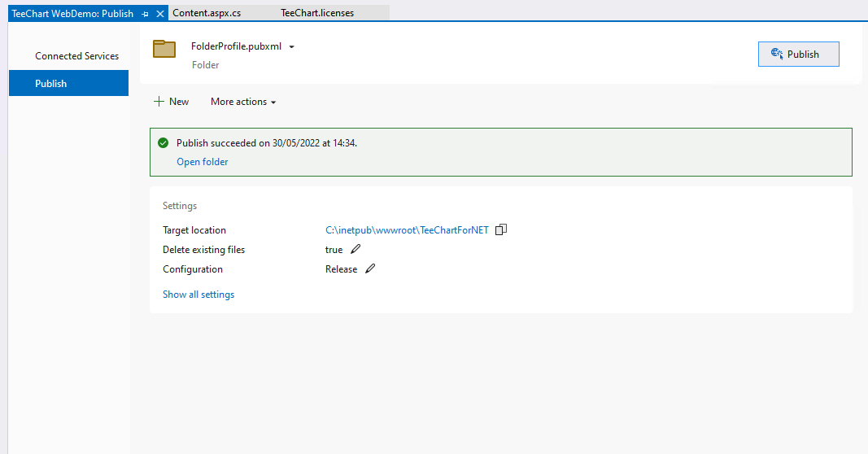Viewport: 868px width, 454px height.
Task: Switch to the Content.aspx.cs tab
Action: pos(207,13)
